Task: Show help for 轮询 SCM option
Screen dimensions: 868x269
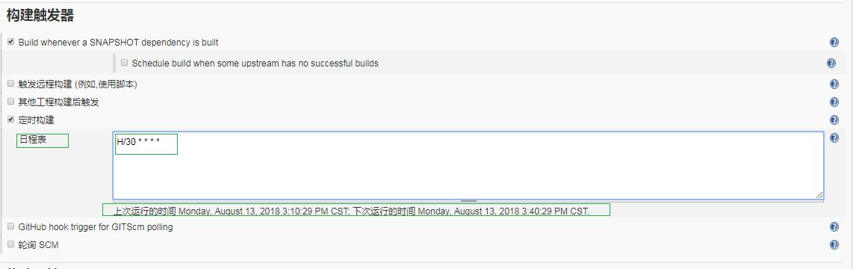Action: click(x=834, y=244)
